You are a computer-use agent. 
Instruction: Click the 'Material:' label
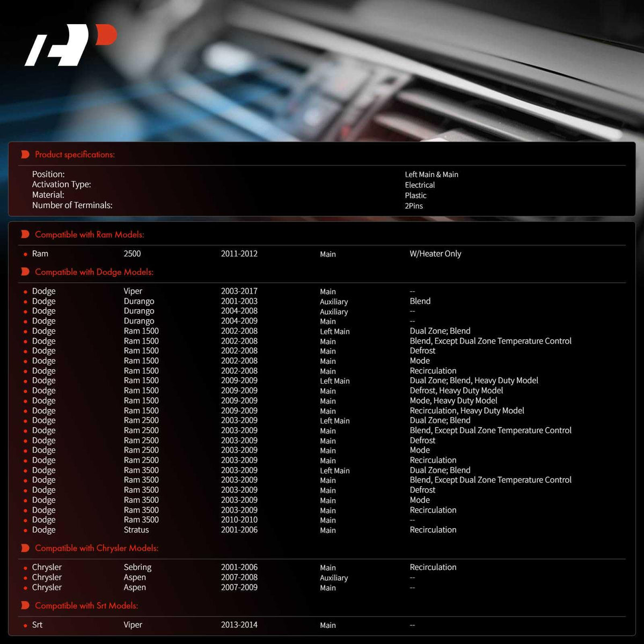tap(48, 195)
